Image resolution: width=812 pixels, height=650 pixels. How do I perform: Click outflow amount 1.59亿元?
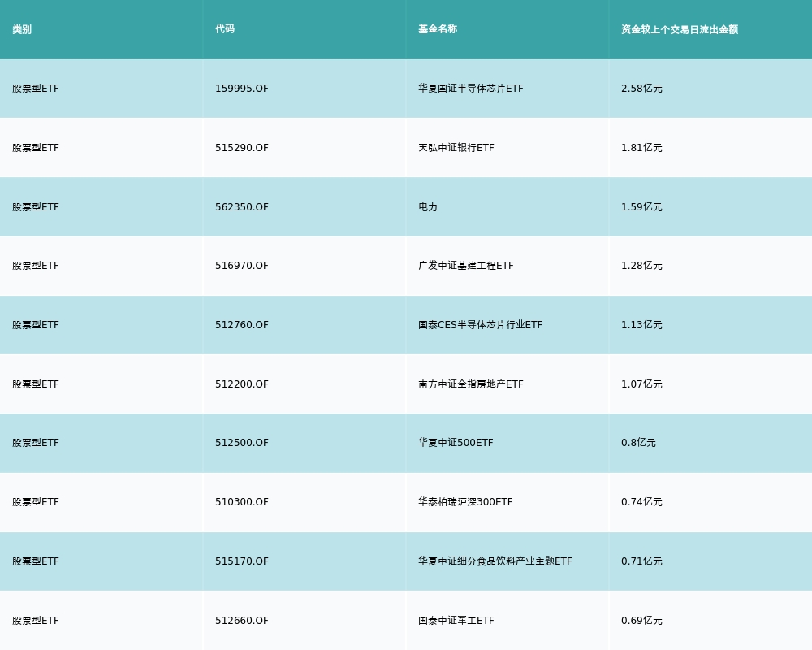(x=641, y=207)
